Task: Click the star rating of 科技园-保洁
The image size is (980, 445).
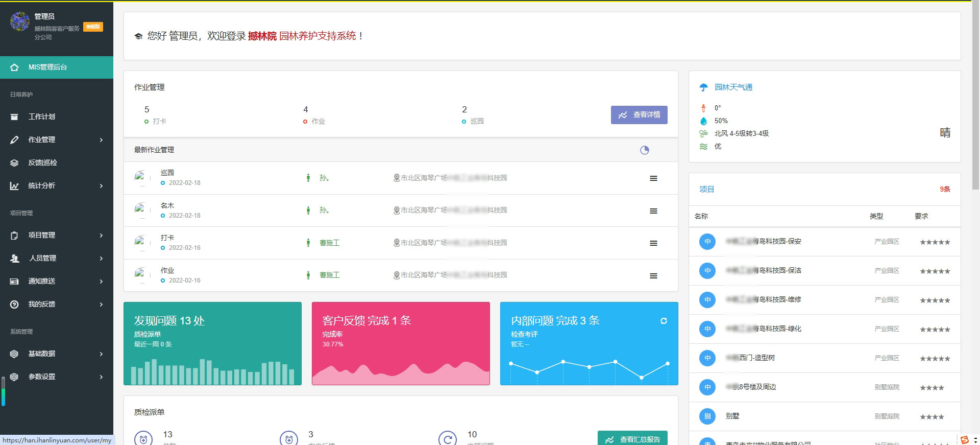Action: point(935,271)
